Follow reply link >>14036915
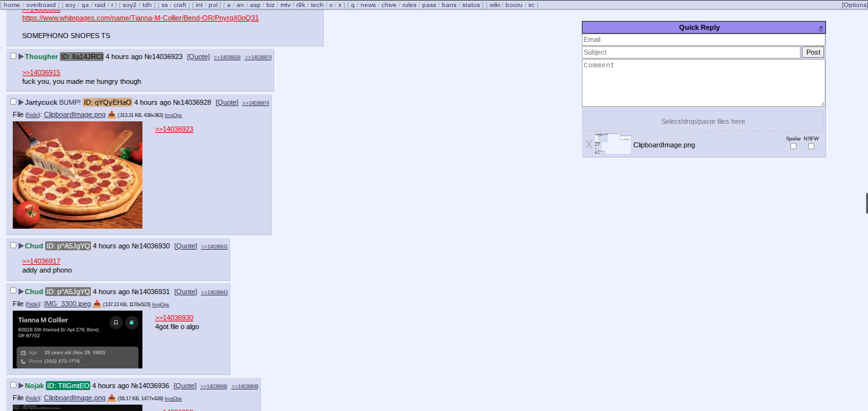 (41, 72)
